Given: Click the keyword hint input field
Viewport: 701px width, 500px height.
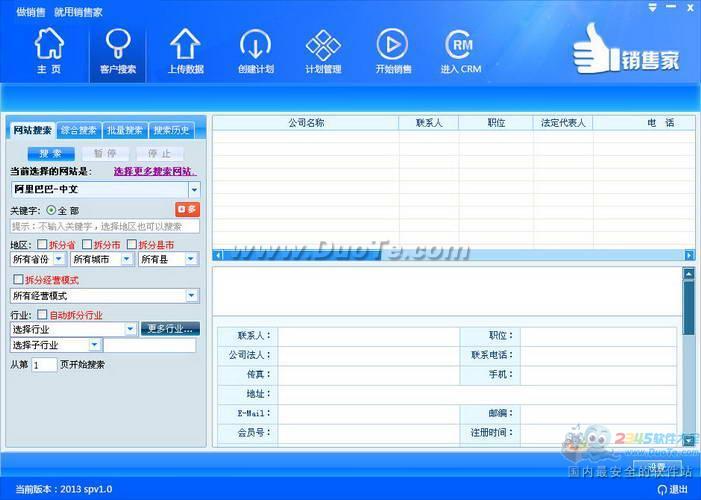Looking at the screenshot, I should [105, 226].
